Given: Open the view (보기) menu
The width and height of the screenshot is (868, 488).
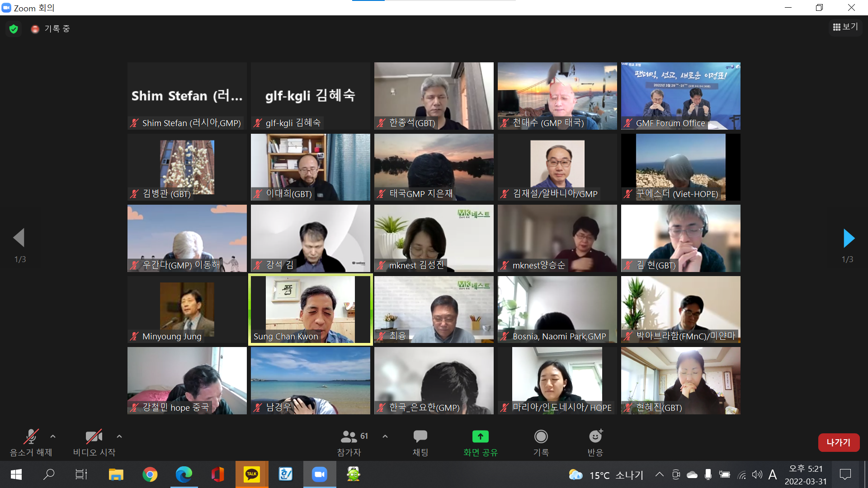Looking at the screenshot, I should click(845, 27).
